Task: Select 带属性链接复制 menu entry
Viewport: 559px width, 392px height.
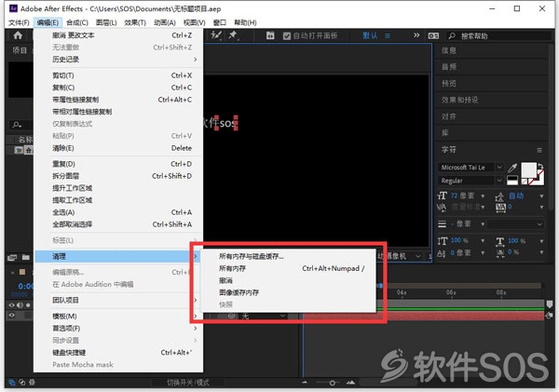Action: (x=118, y=100)
